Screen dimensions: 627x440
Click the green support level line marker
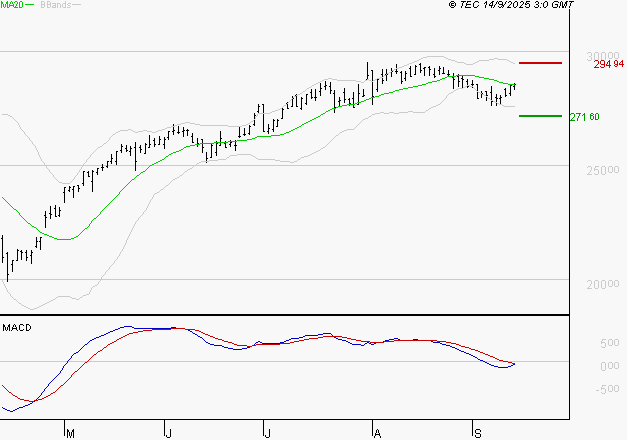tap(540, 116)
